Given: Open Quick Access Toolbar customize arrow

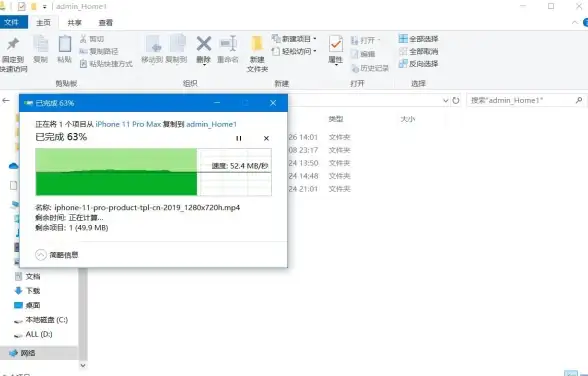Looking at the screenshot, I should point(45,6).
